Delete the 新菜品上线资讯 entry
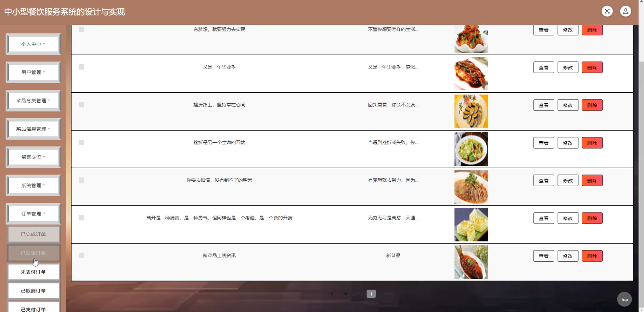Image resolution: width=644 pixels, height=312 pixels. [x=592, y=256]
